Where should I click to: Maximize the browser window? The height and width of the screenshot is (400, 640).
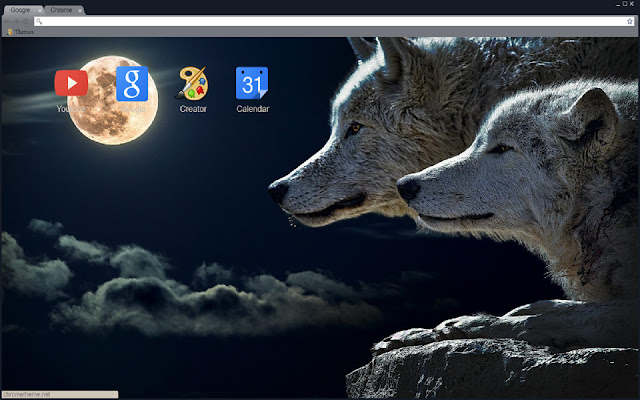[624, 5]
